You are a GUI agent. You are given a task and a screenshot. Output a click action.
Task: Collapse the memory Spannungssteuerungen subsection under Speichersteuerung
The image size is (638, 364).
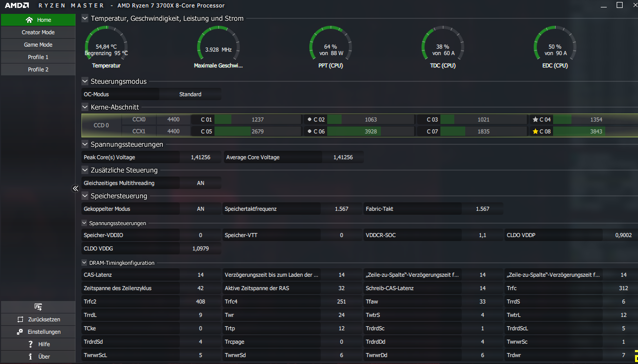point(84,223)
